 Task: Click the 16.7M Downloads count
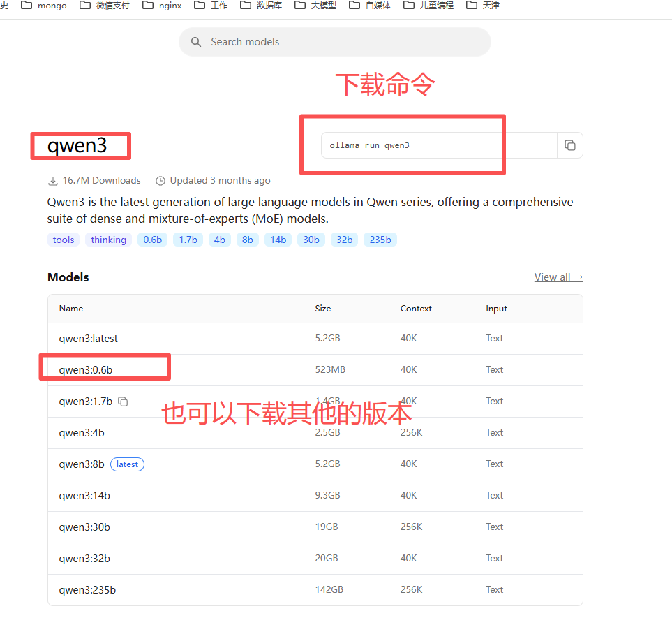pyautogui.click(x=102, y=181)
